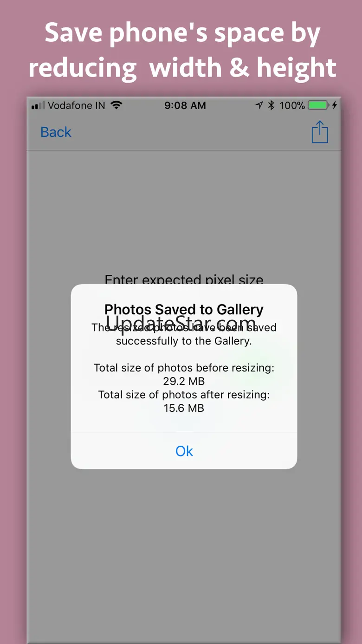
Task: Tap the UpdateStar.com watermark text
Action: click(181, 322)
